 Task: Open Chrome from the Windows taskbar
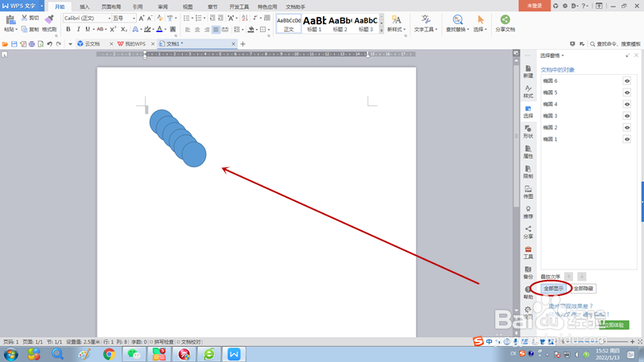pyautogui.click(x=109, y=354)
